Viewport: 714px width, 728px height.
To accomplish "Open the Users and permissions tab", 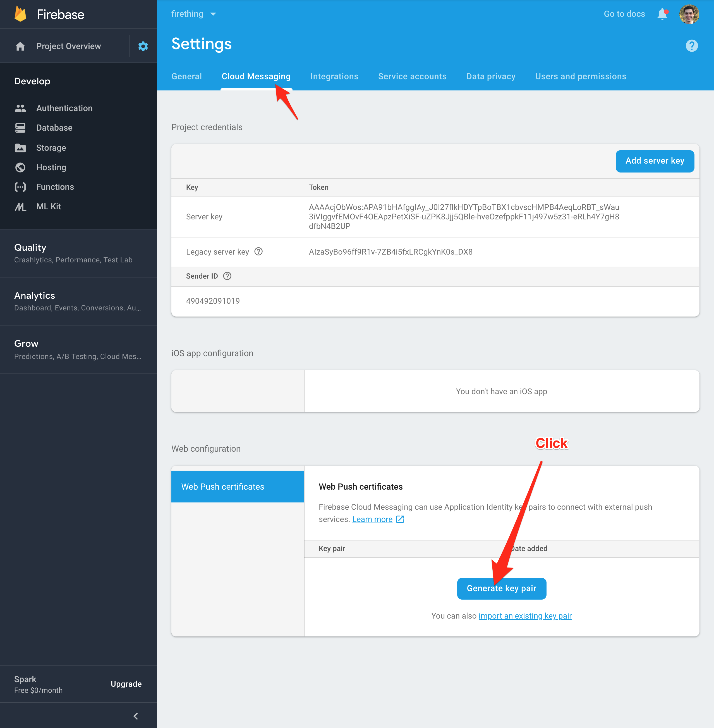I will [x=581, y=76].
